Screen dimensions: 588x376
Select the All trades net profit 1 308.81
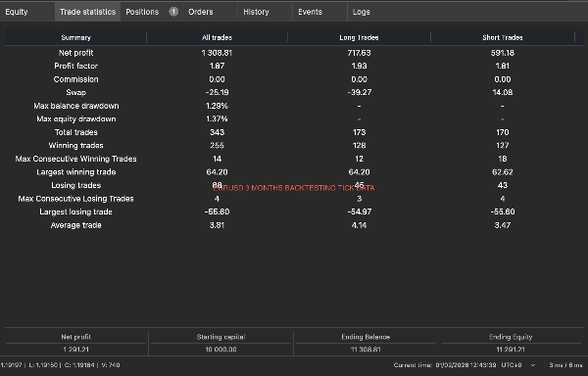point(217,53)
